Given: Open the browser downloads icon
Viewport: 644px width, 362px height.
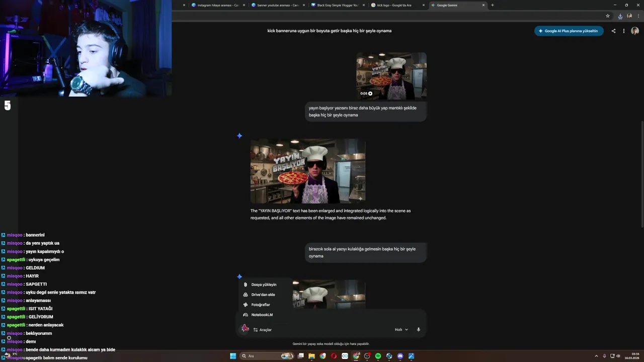Looking at the screenshot, I should coord(620,16).
